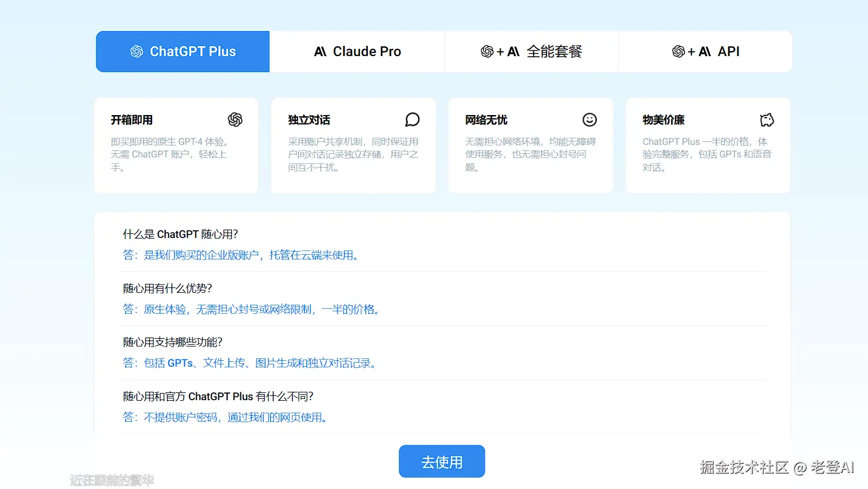Click the piggy bank icon on 物美价廉 card
This screenshot has width=868, height=489.
[767, 120]
